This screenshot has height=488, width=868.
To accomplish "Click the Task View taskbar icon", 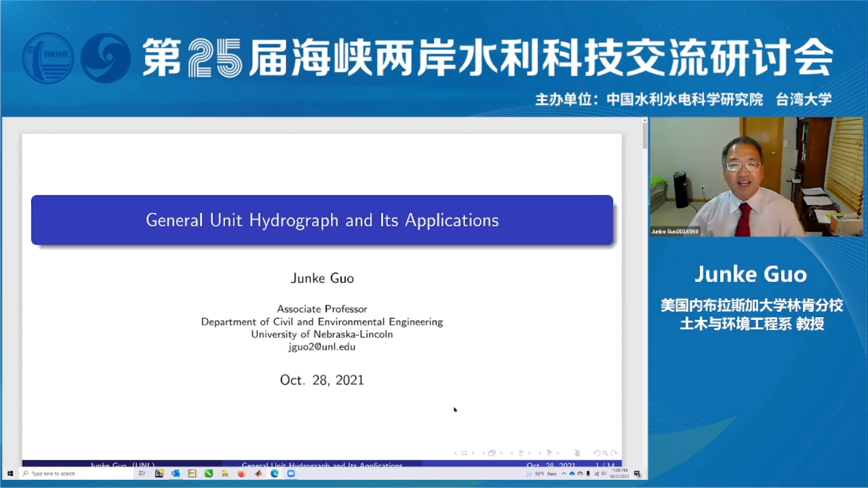I will 142,474.
